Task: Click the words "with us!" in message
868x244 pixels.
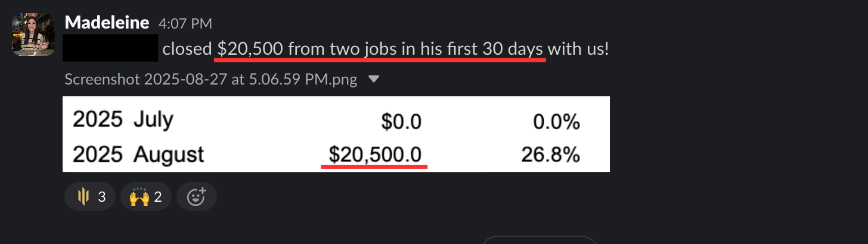Action: [x=578, y=49]
